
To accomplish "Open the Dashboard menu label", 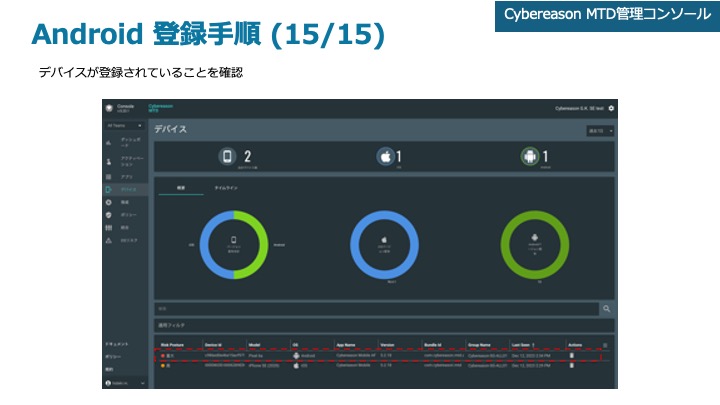I will [131, 142].
